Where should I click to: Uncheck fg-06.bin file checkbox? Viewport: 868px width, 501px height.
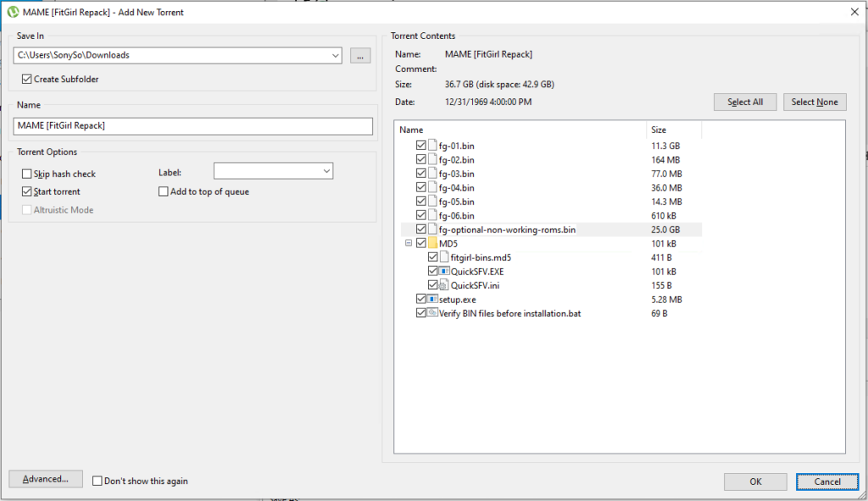(420, 214)
